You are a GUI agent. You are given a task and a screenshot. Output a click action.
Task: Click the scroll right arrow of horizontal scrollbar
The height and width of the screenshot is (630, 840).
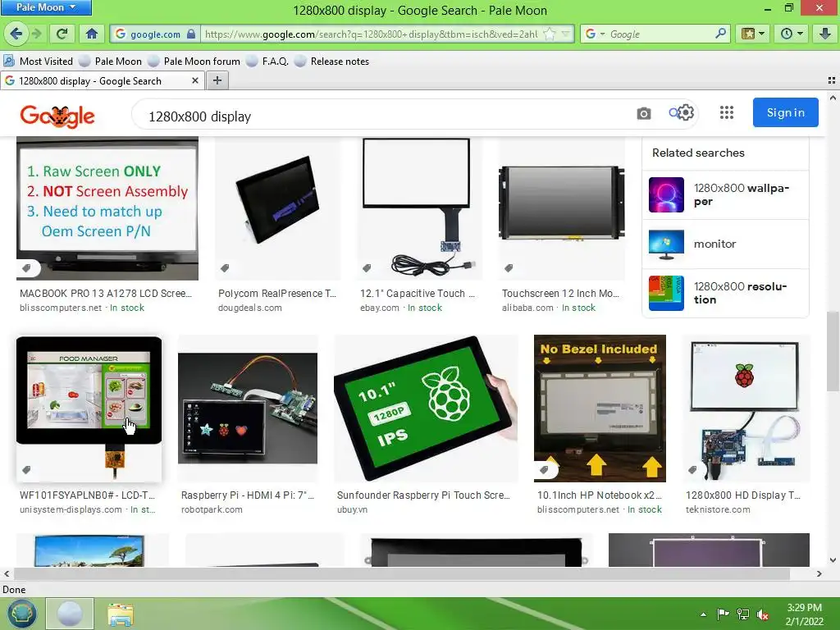coord(819,573)
